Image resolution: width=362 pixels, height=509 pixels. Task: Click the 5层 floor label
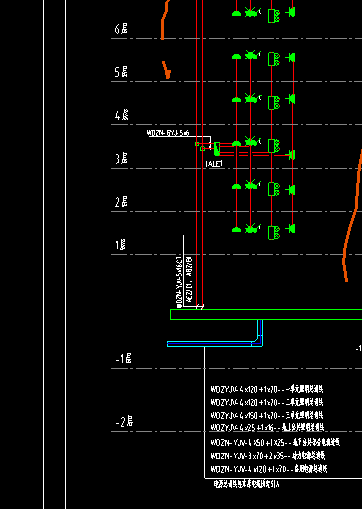(121, 72)
